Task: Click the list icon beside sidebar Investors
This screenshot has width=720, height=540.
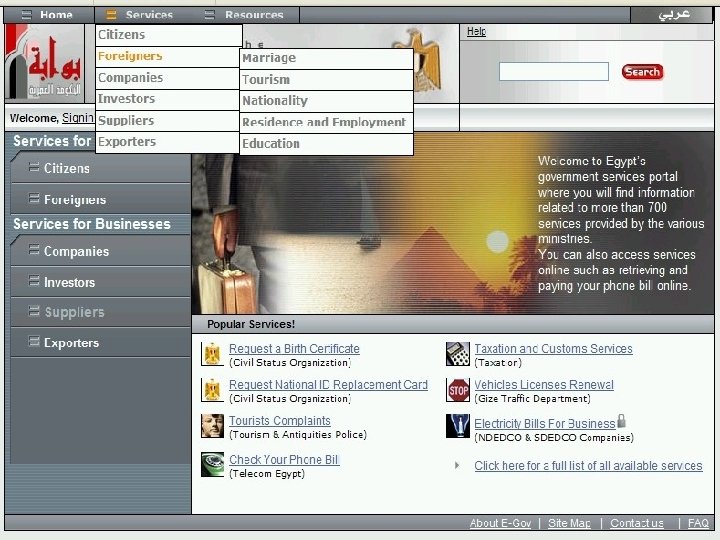Action: click(x=34, y=281)
